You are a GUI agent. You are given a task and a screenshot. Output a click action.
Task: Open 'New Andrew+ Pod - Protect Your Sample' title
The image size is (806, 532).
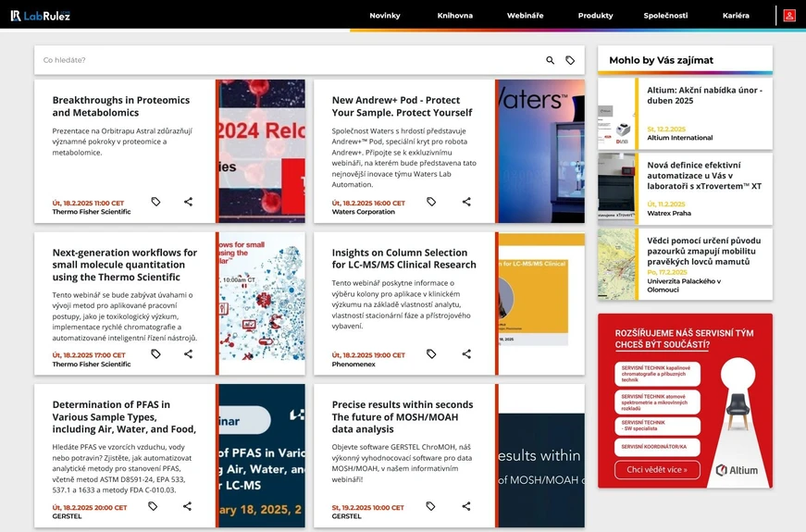pyautogui.click(x=402, y=105)
